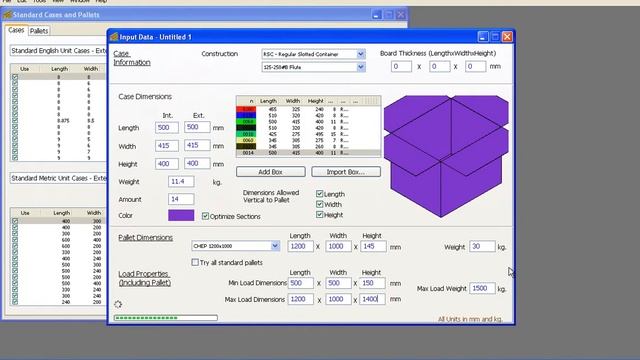
Task: Open the RSC Regular Slotted Container dropdown
Action: tap(360, 54)
